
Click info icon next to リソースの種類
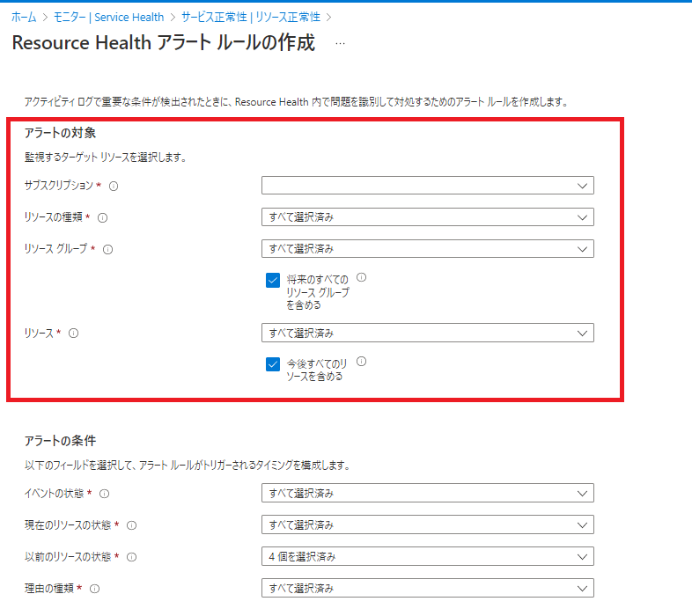102,217
